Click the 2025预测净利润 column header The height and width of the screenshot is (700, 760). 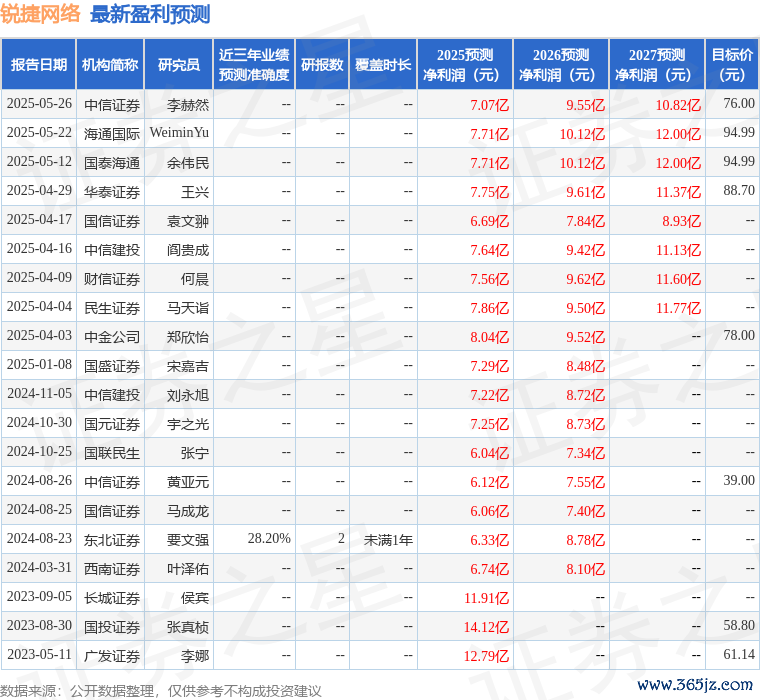coord(465,64)
